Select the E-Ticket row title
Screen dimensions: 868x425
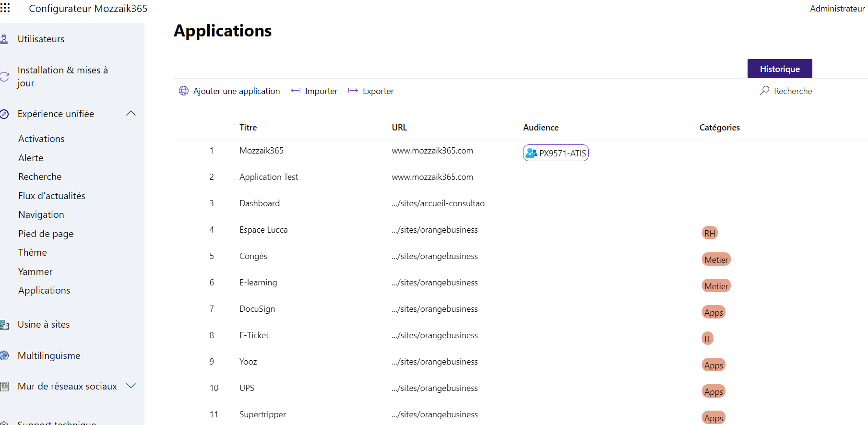(254, 335)
